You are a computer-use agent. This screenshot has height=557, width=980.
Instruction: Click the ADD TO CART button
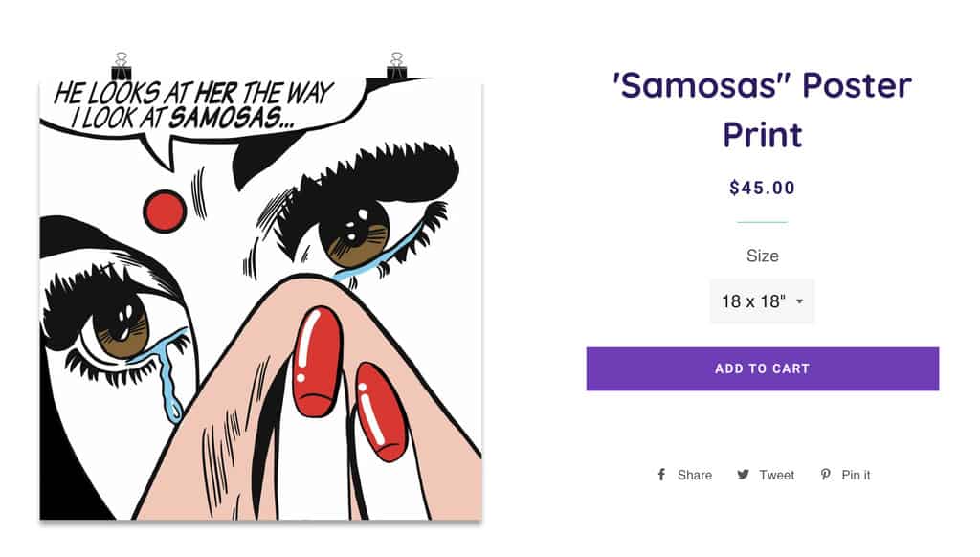coord(761,368)
